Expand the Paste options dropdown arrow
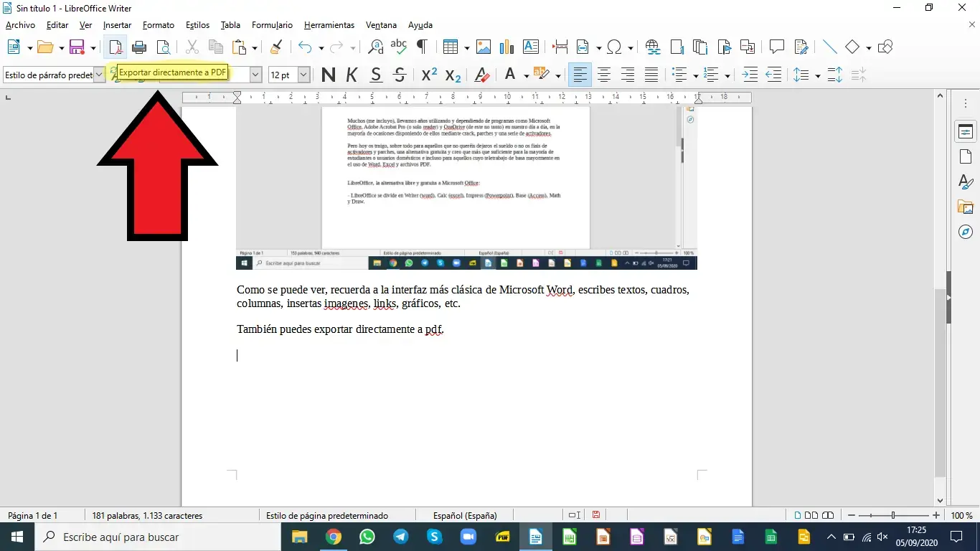This screenshot has height=551, width=980. click(254, 48)
